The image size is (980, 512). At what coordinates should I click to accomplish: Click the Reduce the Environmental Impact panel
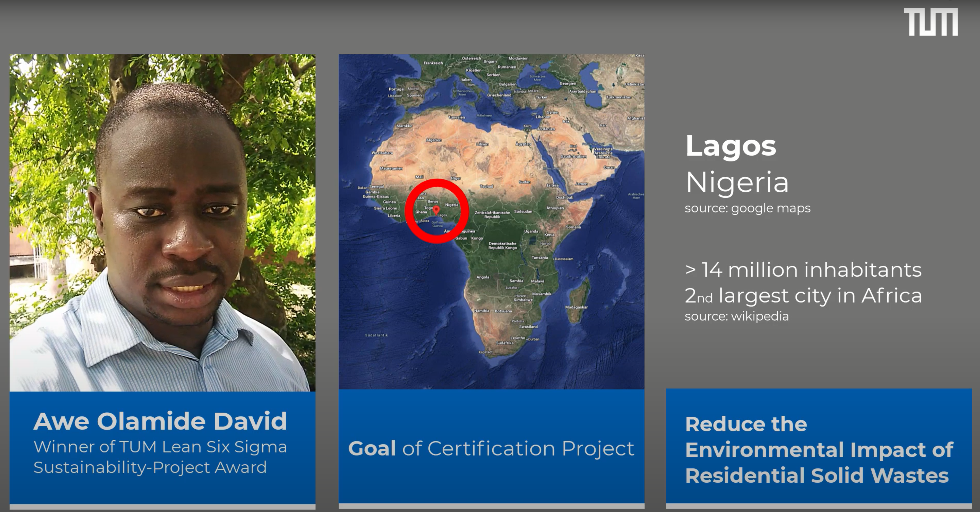[819, 449]
